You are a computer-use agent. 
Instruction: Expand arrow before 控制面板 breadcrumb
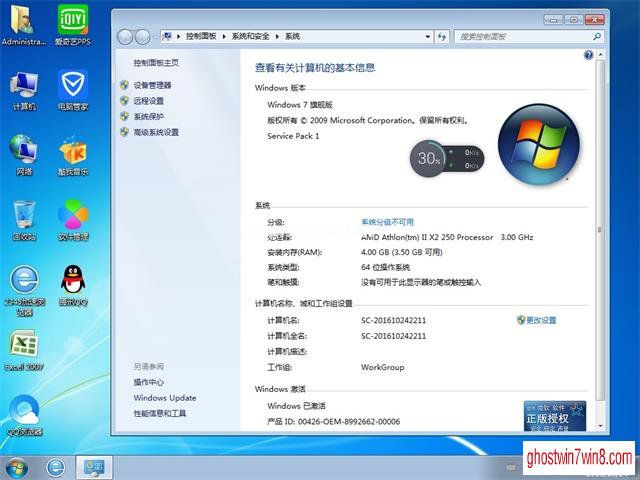coord(178,36)
